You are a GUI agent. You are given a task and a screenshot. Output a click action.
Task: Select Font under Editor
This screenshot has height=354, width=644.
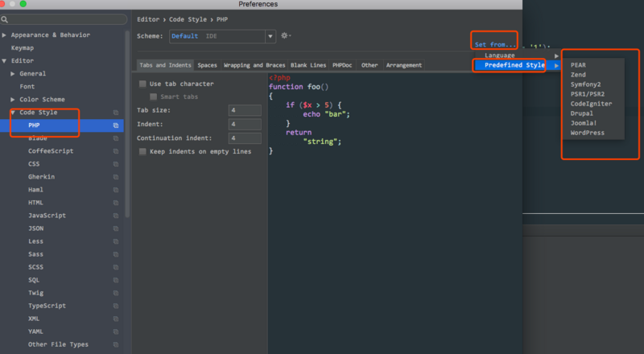click(x=27, y=87)
